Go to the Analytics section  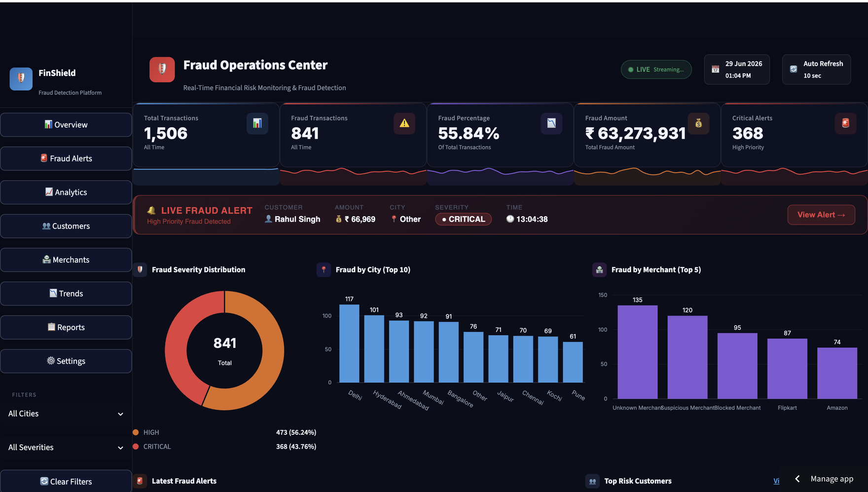click(66, 192)
